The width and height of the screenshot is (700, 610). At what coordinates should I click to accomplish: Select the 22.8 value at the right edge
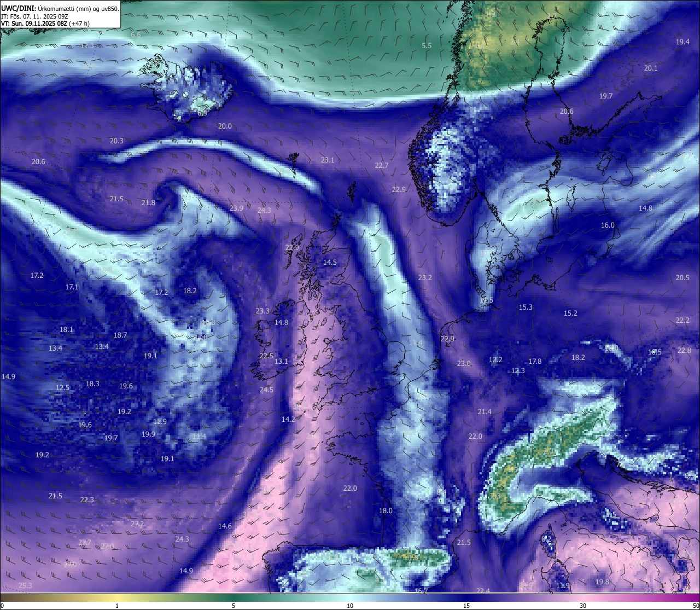[x=684, y=350]
